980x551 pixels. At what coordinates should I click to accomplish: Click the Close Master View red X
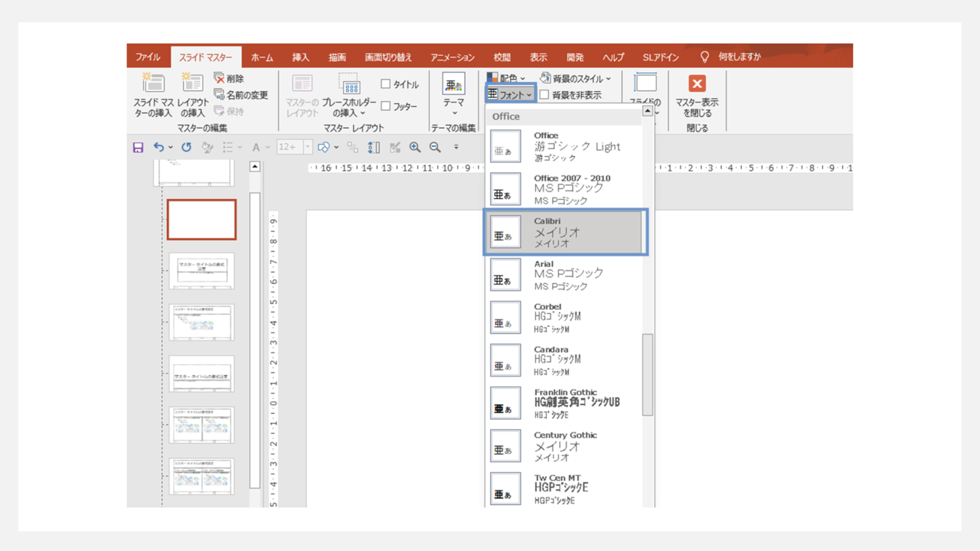(x=697, y=83)
